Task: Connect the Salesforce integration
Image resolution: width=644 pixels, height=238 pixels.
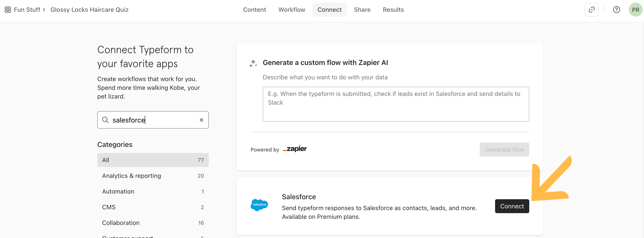Action: (512, 206)
